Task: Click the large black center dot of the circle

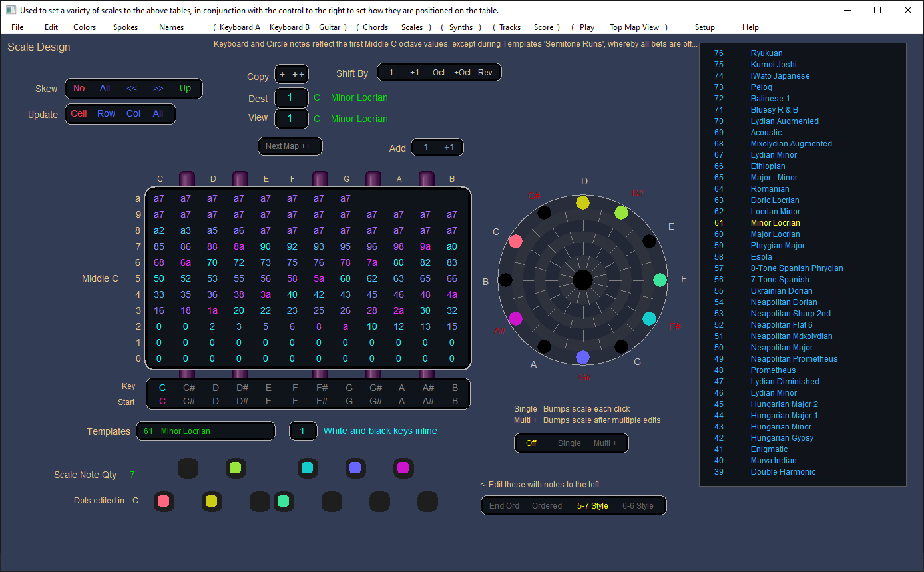Action: (582, 280)
